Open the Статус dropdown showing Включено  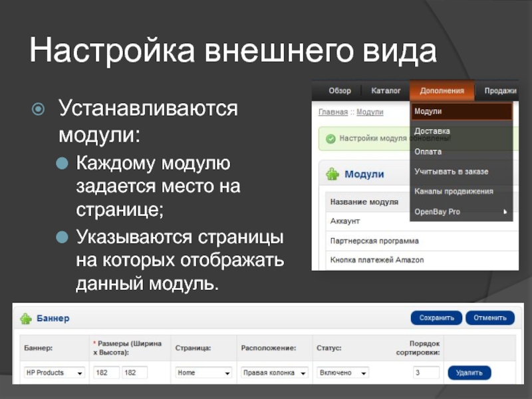click(342, 373)
